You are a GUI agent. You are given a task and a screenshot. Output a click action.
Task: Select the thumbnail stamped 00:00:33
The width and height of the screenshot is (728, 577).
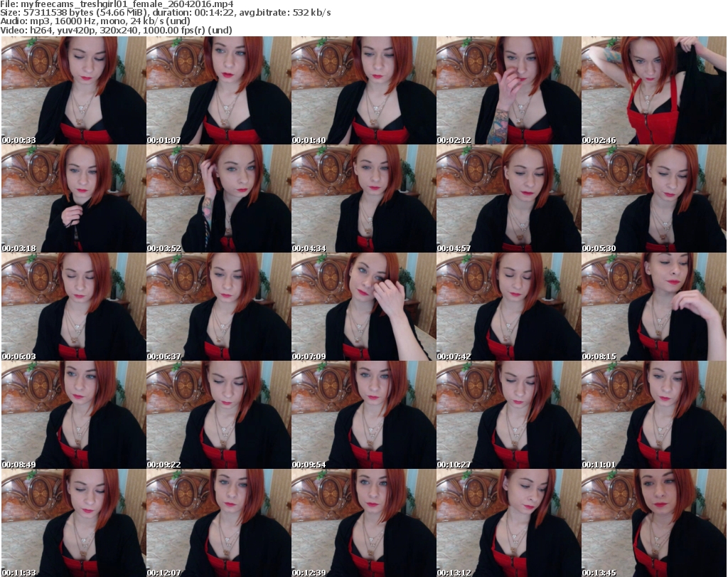point(74,90)
